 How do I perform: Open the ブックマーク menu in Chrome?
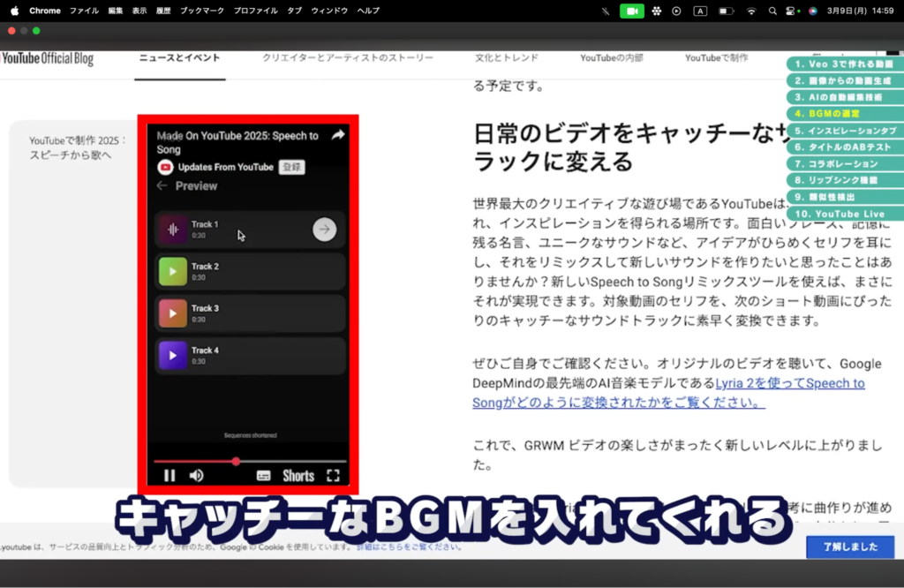coord(202,11)
